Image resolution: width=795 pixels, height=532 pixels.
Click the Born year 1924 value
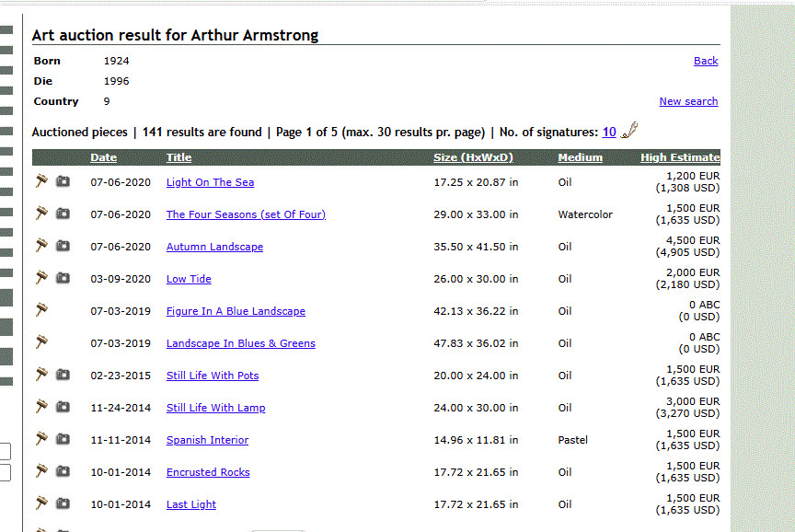click(116, 61)
